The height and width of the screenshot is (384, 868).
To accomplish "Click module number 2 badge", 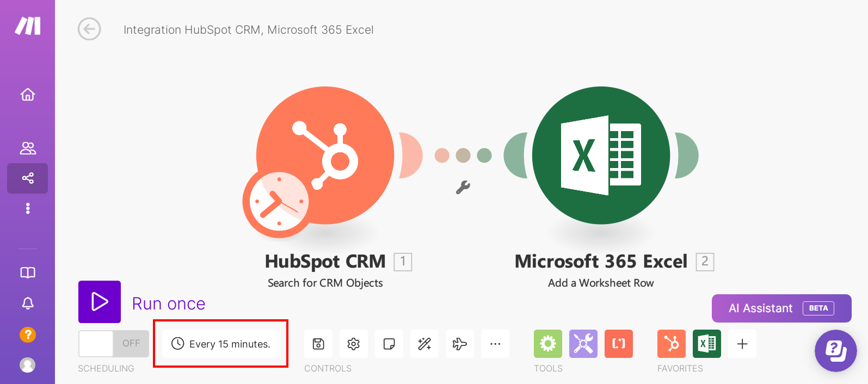I will click(x=705, y=262).
